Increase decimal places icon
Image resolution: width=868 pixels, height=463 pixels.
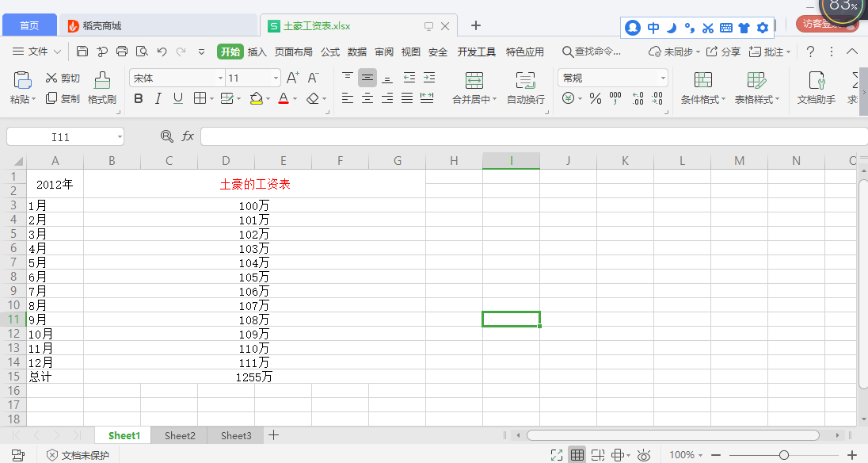638,98
